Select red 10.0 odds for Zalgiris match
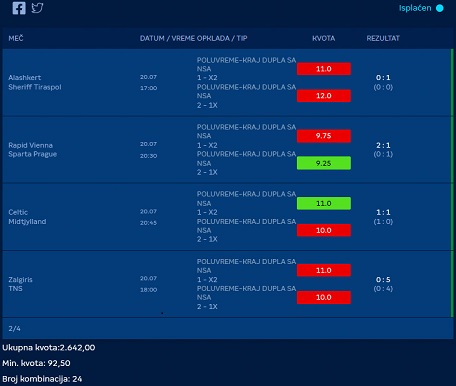The width and height of the screenshot is (456, 386). pyautogui.click(x=324, y=297)
